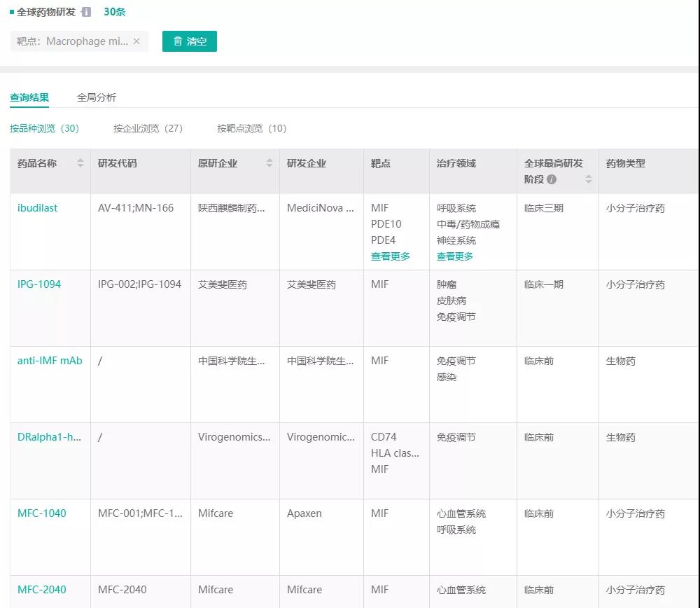The height and width of the screenshot is (608, 700).
Task: Select 按品种浏览 (30) view
Action: click(x=44, y=128)
